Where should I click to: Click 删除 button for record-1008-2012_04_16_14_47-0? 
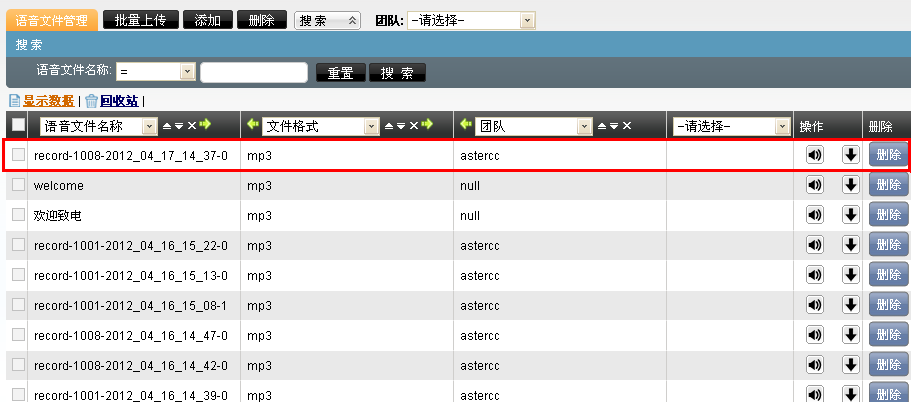(x=888, y=335)
